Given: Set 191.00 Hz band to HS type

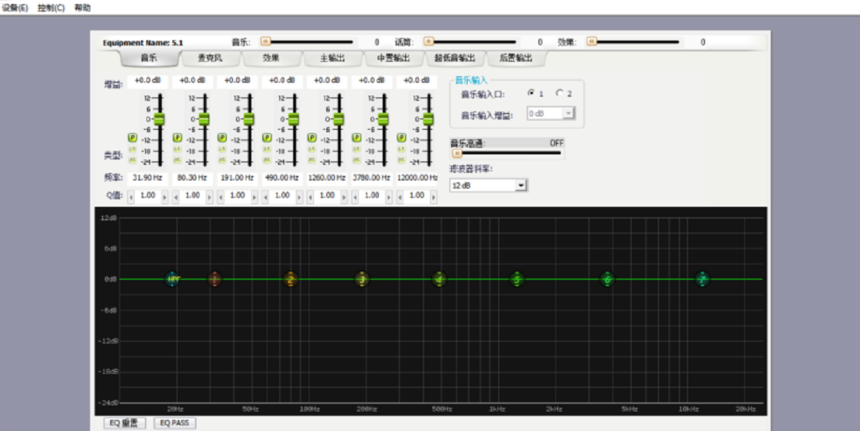Looking at the screenshot, I should 222,160.
